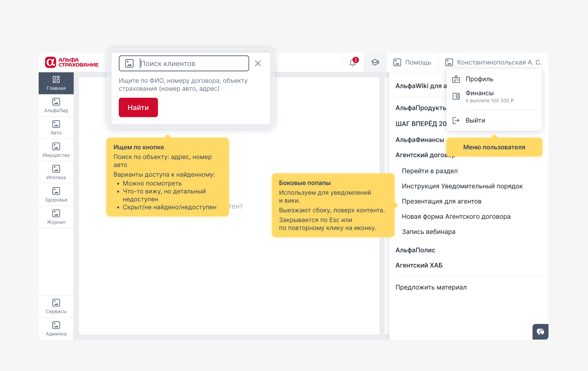Open Новая форма Агентского договора link
This screenshot has width=588, height=371.
(x=456, y=217)
